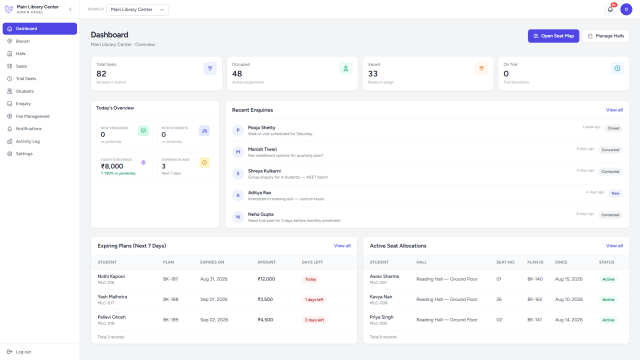This screenshot has height=360, width=640.
Task: Open the Dashboard menu item
Action: click(40, 29)
